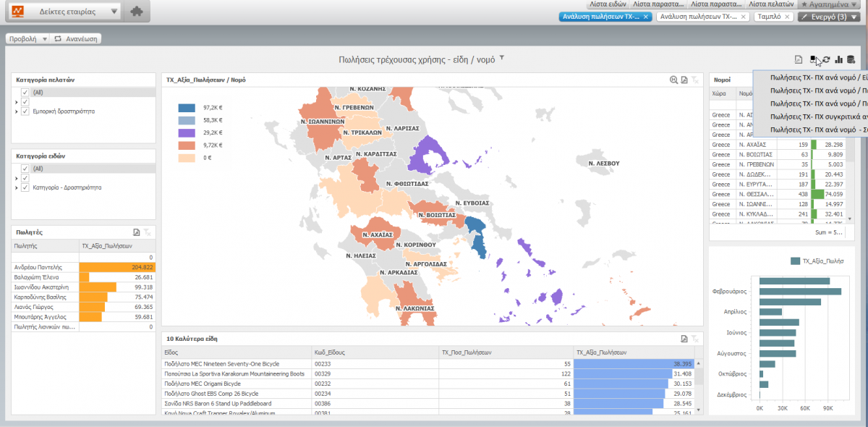The width and height of the screenshot is (868, 427).
Task: Click the dashboard refresh arrows icon
Action: 826,59
